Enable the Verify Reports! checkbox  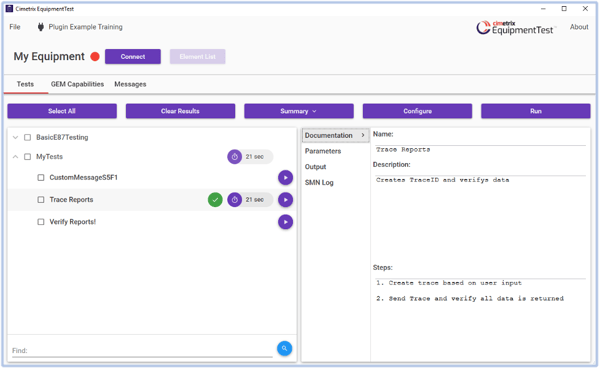(41, 222)
